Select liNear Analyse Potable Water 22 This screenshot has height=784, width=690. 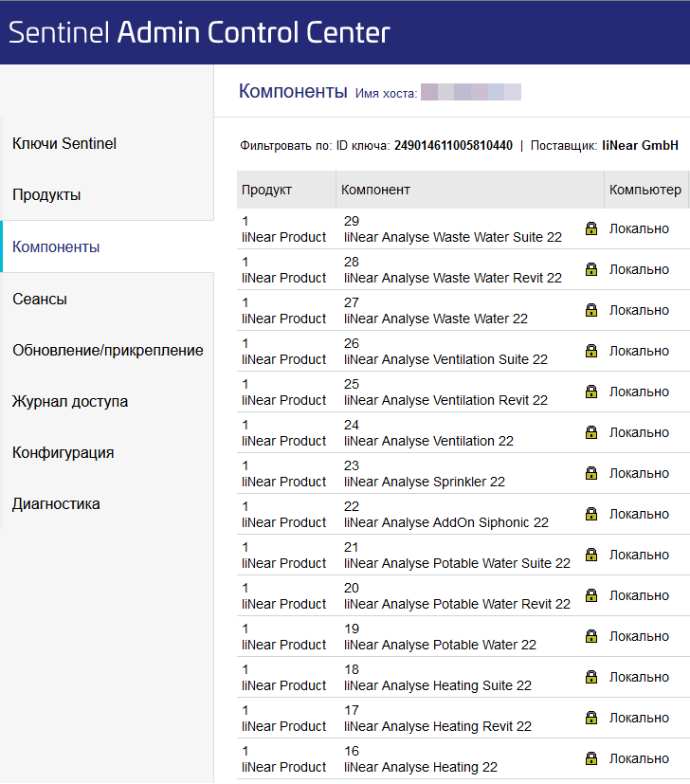click(440, 645)
